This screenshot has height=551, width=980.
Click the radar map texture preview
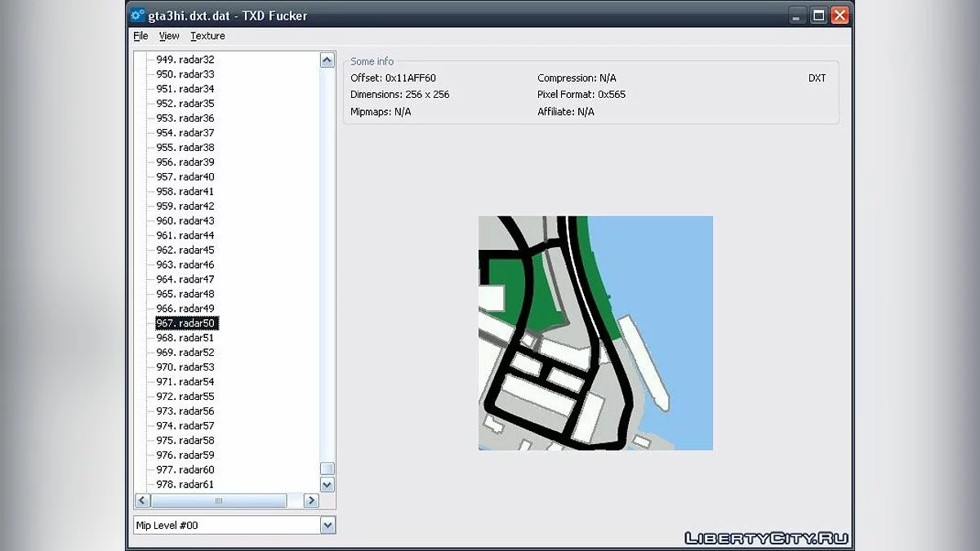tap(595, 333)
